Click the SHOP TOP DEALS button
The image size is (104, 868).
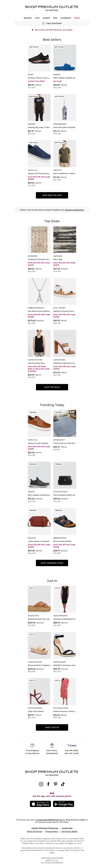point(52,387)
